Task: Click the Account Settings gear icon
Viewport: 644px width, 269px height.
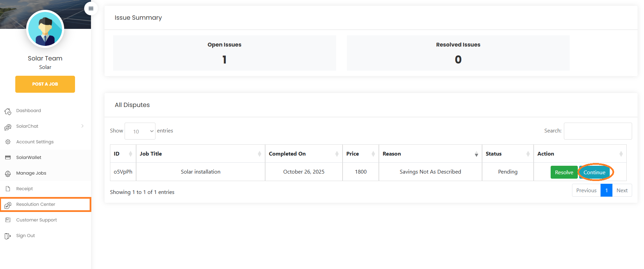Action: 8,142
